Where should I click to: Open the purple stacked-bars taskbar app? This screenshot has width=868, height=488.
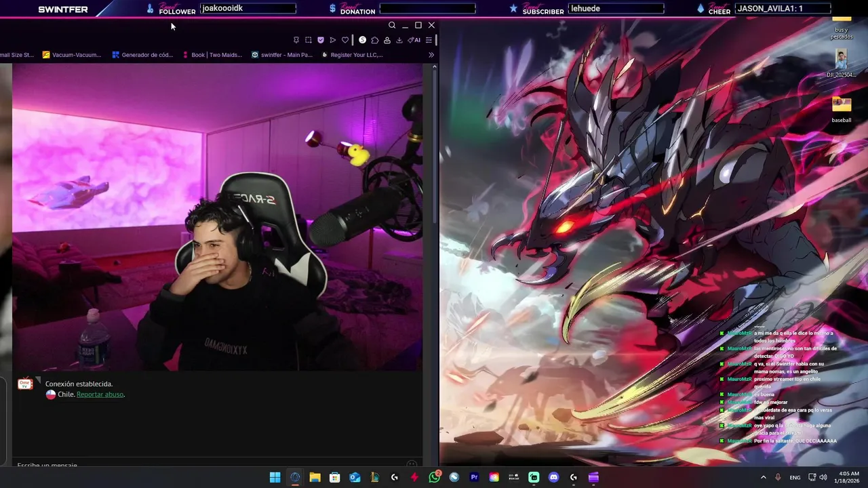(593, 477)
